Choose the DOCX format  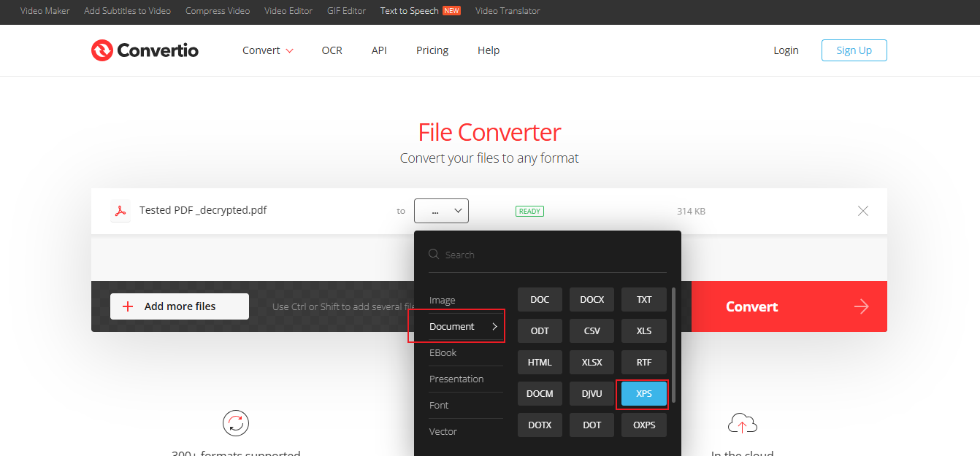pyautogui.click(x=592, y=300)
